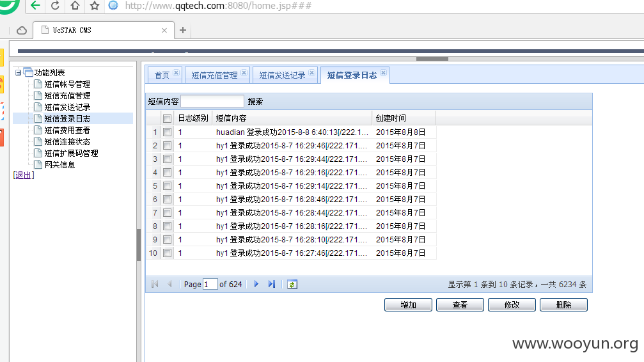Reload the page with refresh icon
The image size is (644, 362).
coord(55,5)
